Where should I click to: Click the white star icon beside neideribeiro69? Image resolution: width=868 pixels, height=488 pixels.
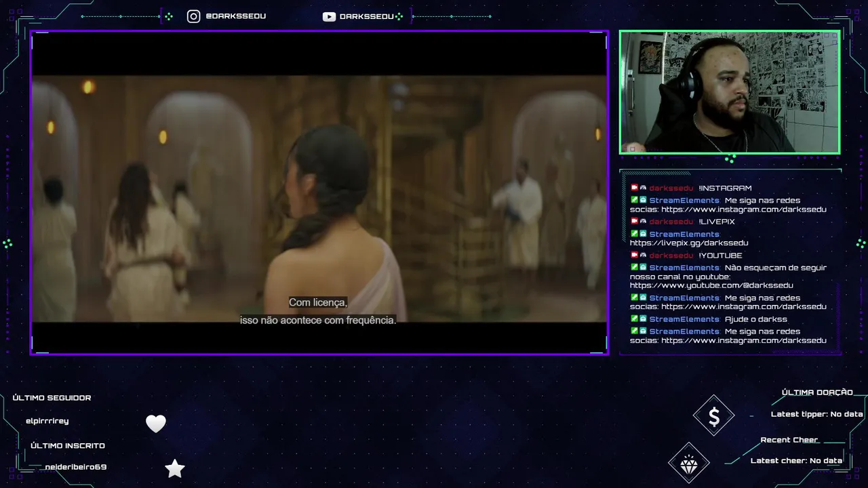[x=175, y=468]
